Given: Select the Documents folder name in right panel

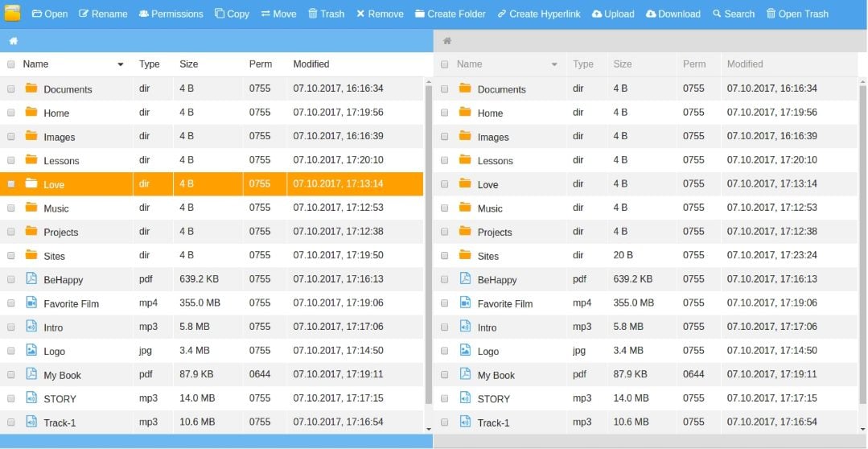Looking at the screenshot, I should (x=501, y=89).
